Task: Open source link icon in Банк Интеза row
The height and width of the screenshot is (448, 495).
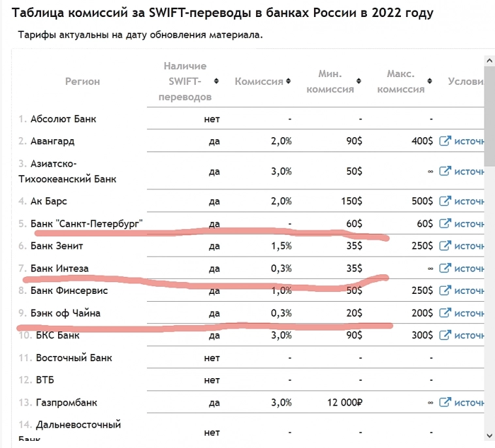Action: pos(445,268)
